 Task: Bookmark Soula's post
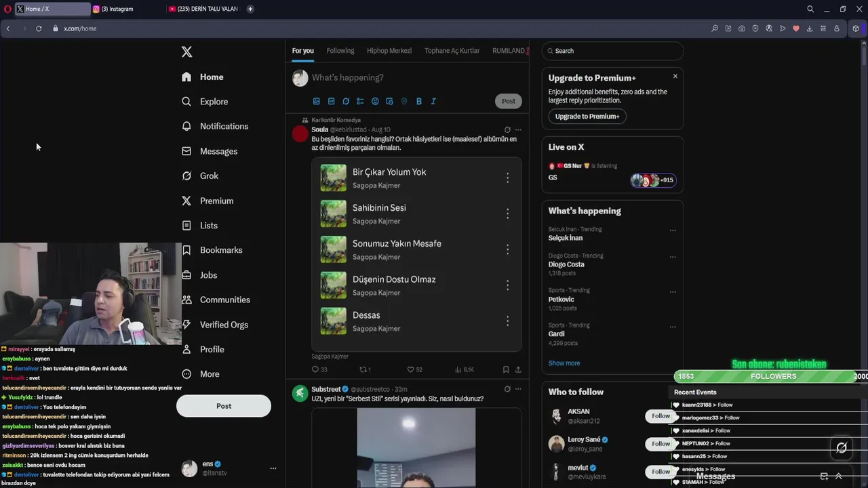tap(506, 369)
